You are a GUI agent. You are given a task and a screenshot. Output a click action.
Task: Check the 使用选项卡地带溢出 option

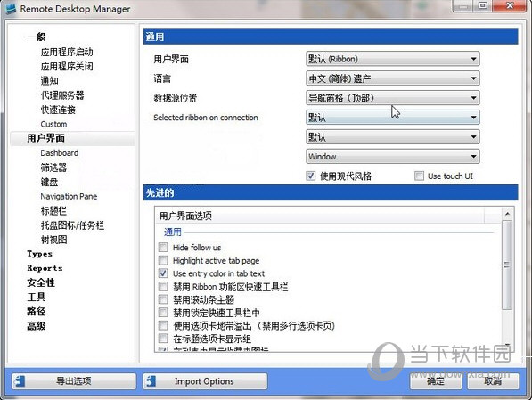(x=163, y=325)
